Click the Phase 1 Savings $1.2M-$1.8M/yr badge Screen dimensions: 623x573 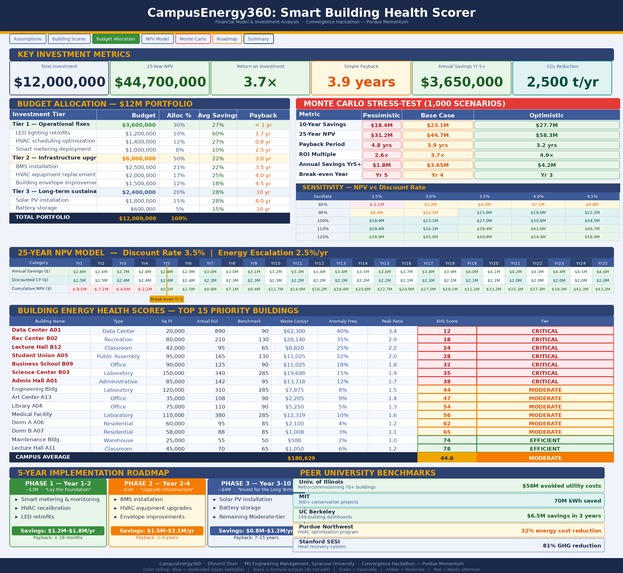58,531
